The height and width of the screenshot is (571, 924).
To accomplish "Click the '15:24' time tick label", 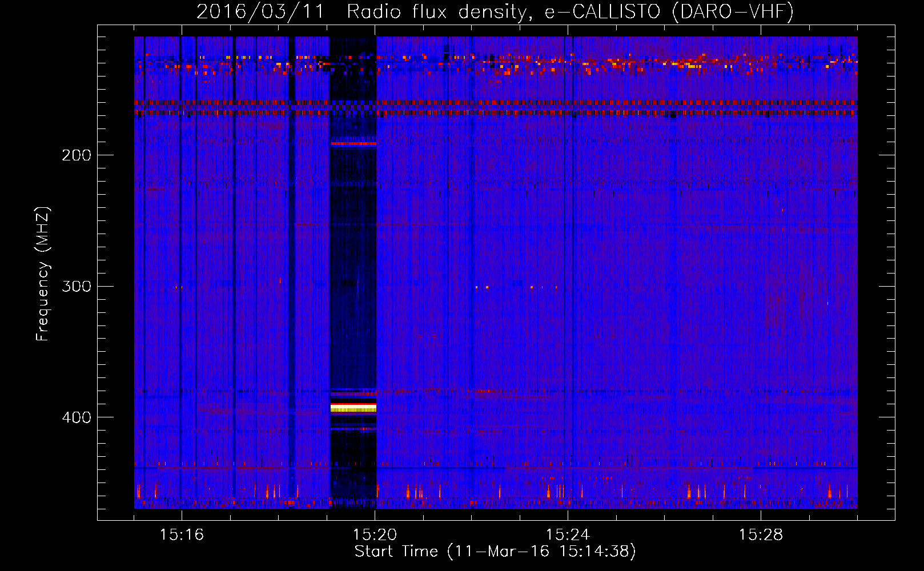I will click(x=568, y=535).
